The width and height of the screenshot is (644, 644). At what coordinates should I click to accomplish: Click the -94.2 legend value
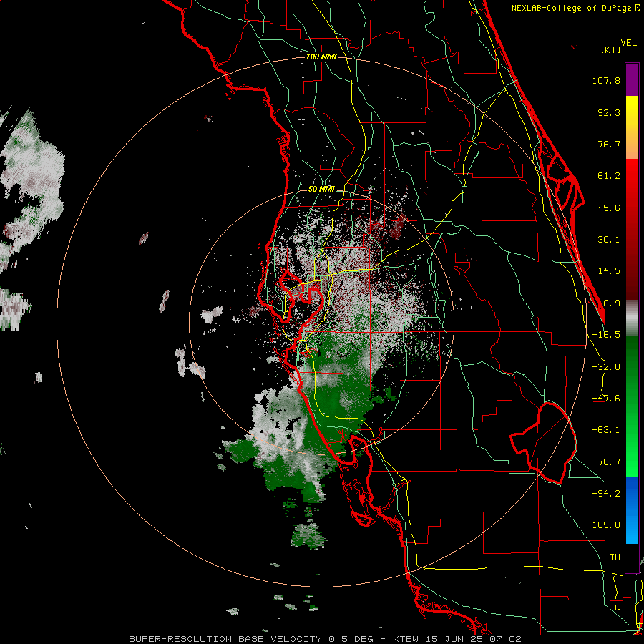[606, 493]
